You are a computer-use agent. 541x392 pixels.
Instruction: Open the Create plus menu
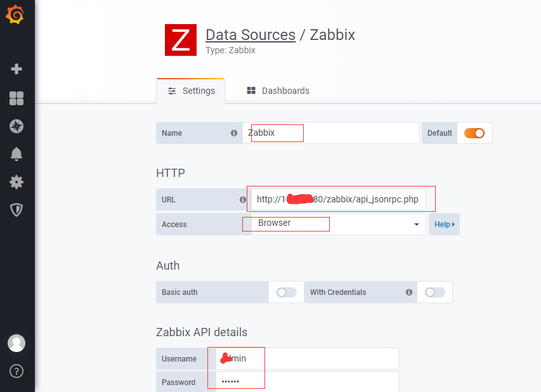coord(16,69)
